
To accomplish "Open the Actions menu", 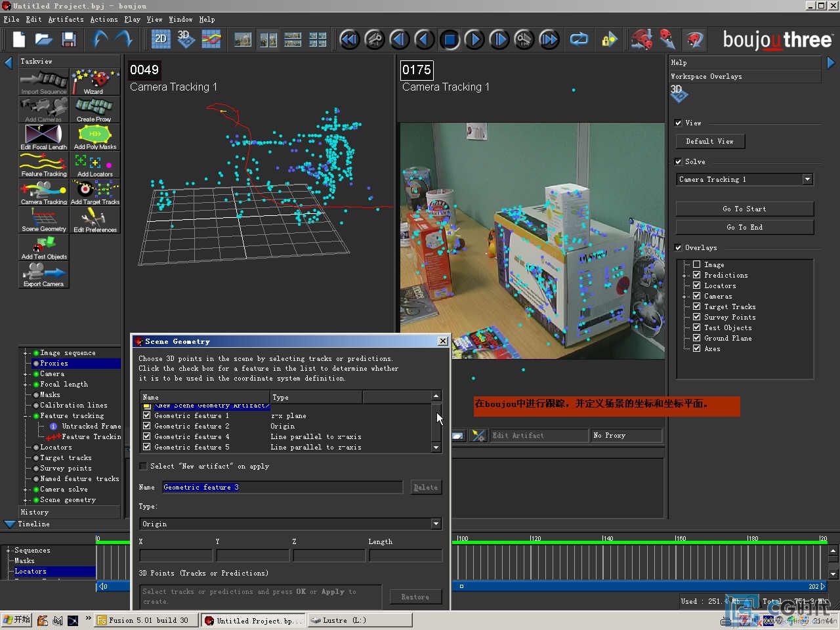I will coord(104,20).
